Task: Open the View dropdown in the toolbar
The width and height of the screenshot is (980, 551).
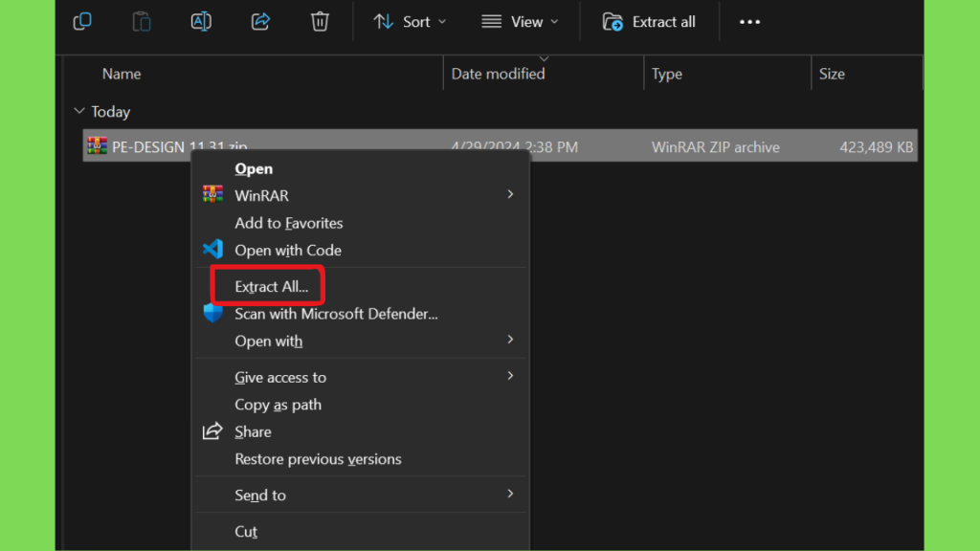Action: pyautogui.click(x=520, y=22)
